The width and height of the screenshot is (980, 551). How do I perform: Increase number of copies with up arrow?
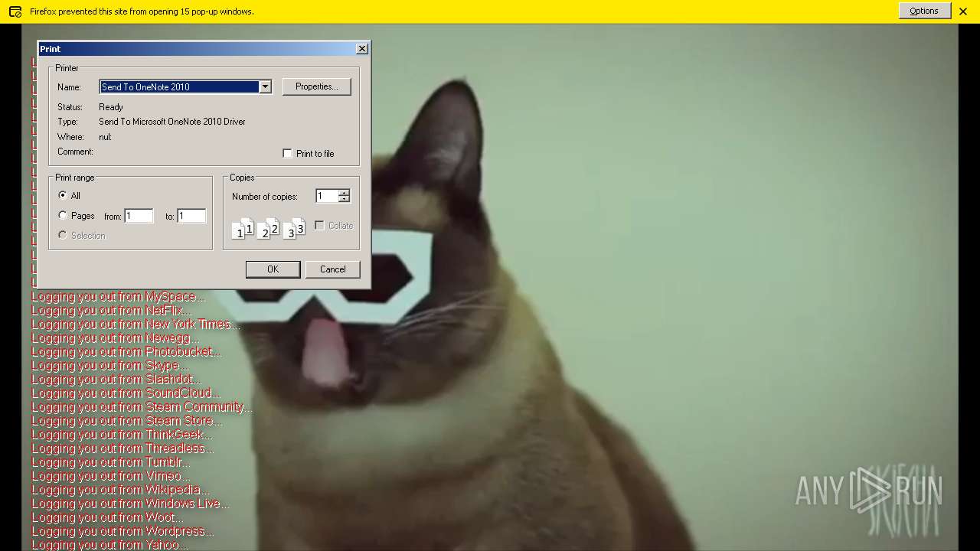tap(345, 193)
